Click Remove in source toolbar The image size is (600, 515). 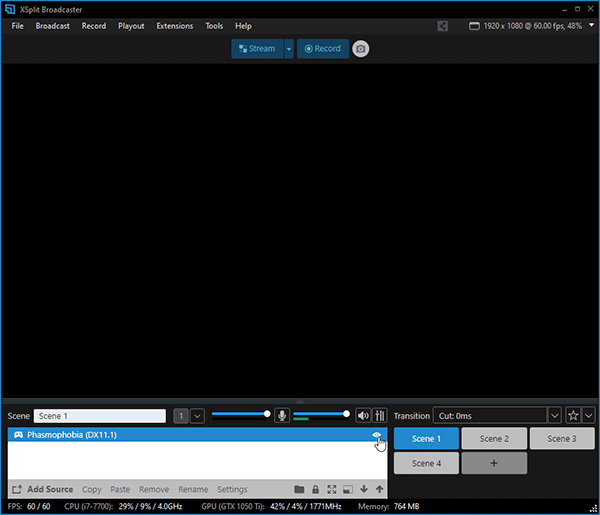coord(154,489)
